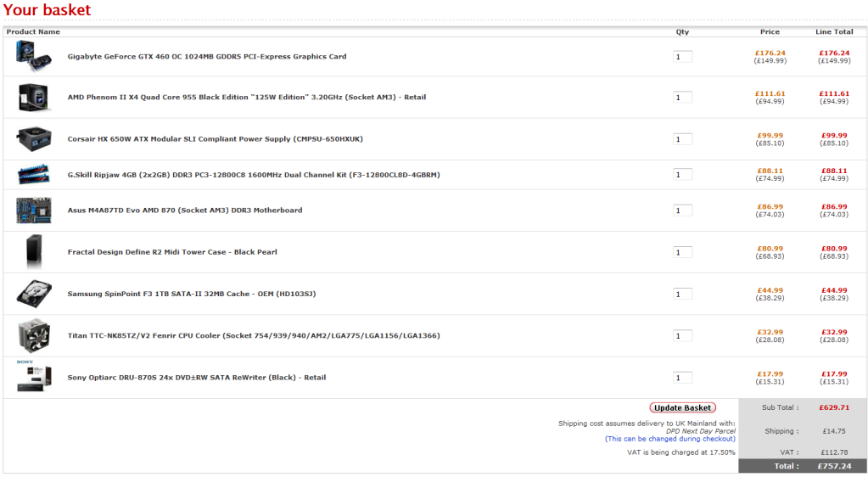Click the £80.99 line total value
868x477 pixels.
pos(834,248)
